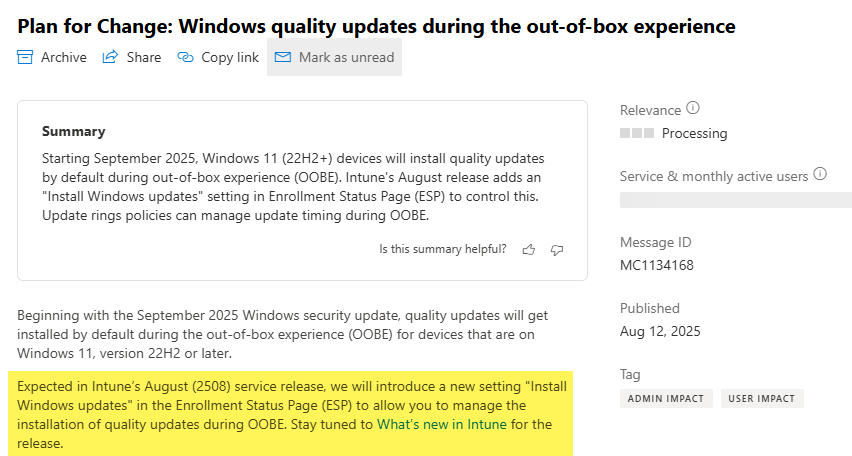Click the page title Plan for Change
The image size is (852, 456).
pos(377,26)
